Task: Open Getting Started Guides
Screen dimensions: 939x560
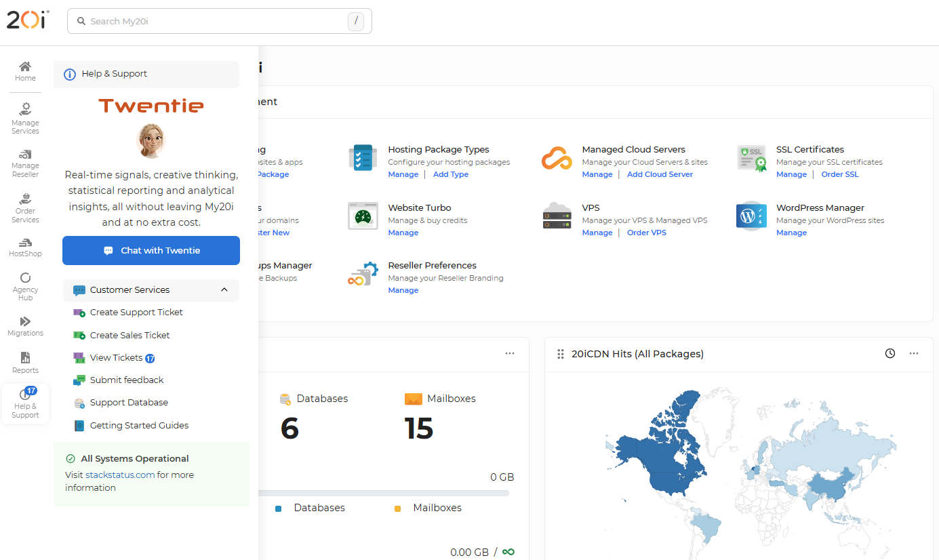Action: (x=139, y=426)
